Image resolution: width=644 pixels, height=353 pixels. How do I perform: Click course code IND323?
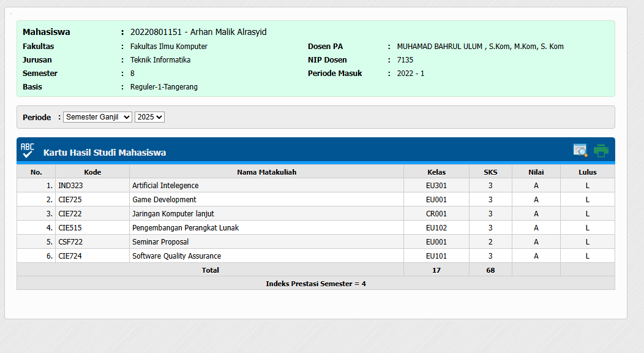[70, 186]
